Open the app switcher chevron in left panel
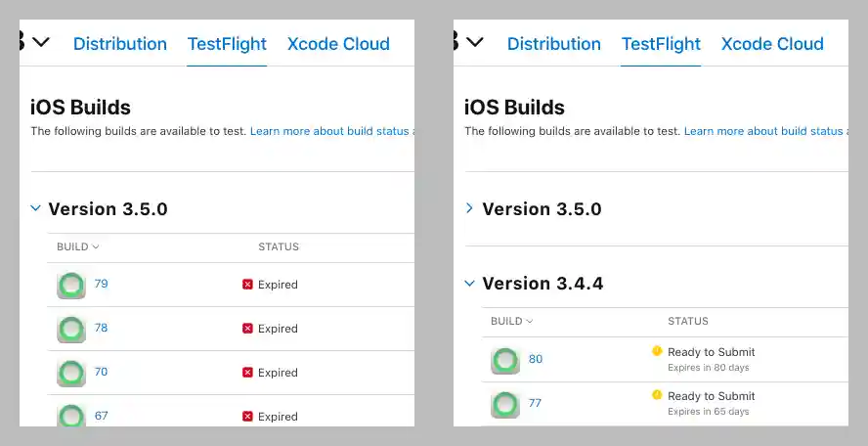Image resolution: width=868 pixels, height=446 pixels. click(41, 41)
